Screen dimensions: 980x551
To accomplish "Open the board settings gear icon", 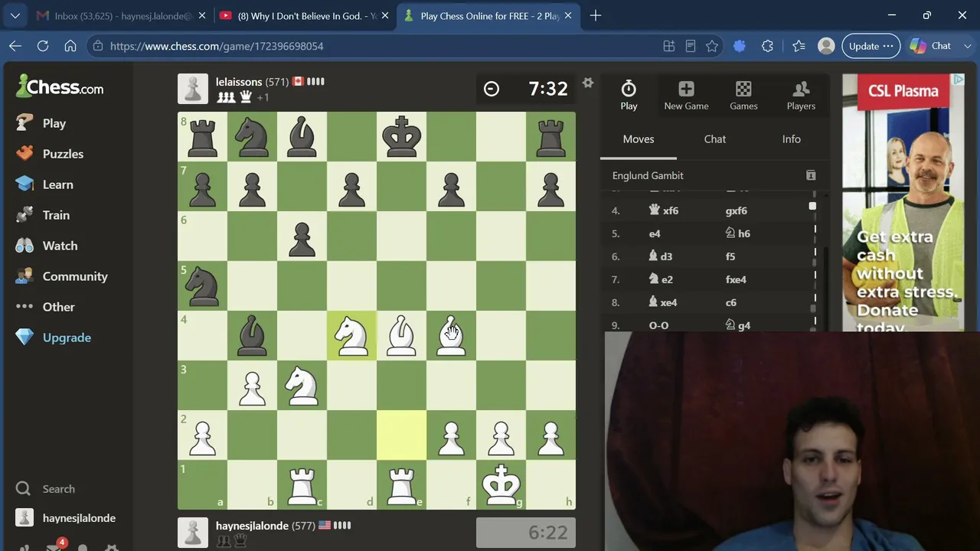I will (588, 83).
